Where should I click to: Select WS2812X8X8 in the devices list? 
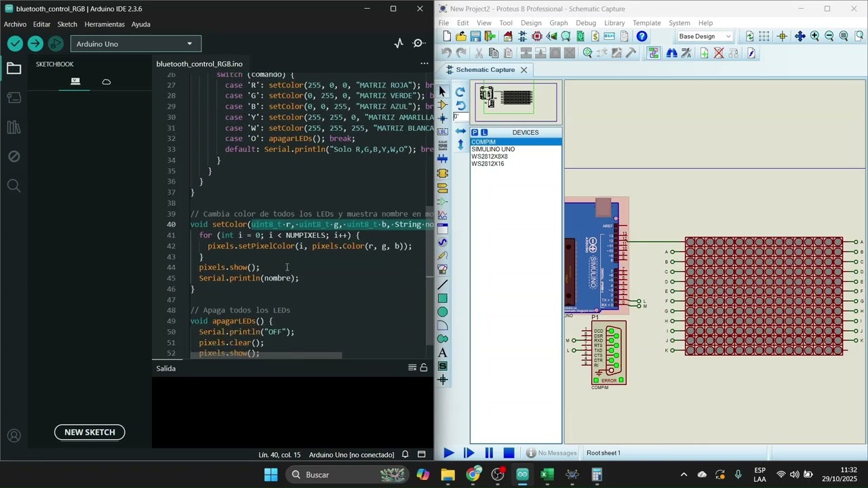coord(490,157)
